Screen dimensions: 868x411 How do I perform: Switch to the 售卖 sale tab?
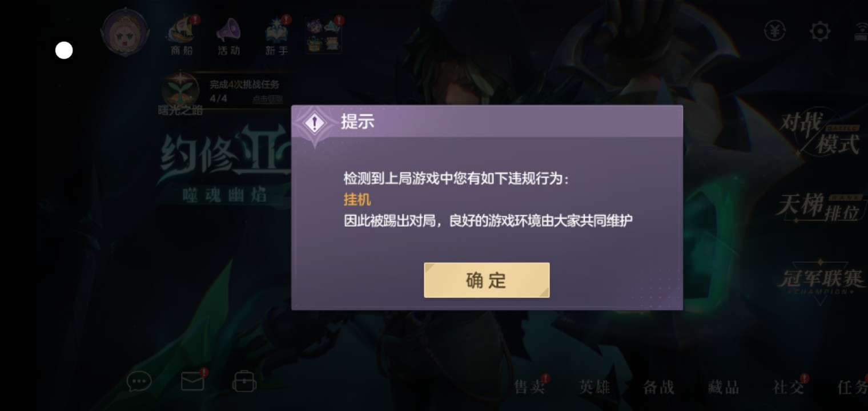(x=530, y=388)
